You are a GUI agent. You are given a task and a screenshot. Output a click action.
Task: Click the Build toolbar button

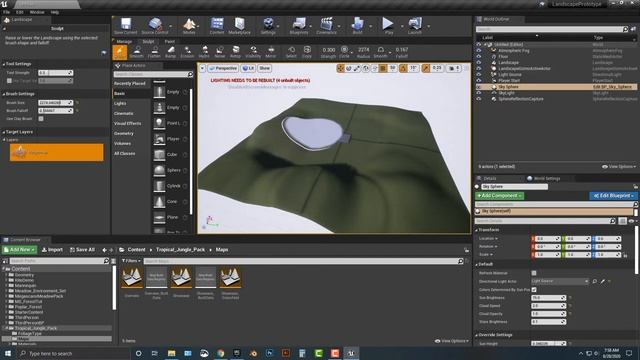(358, 26)
